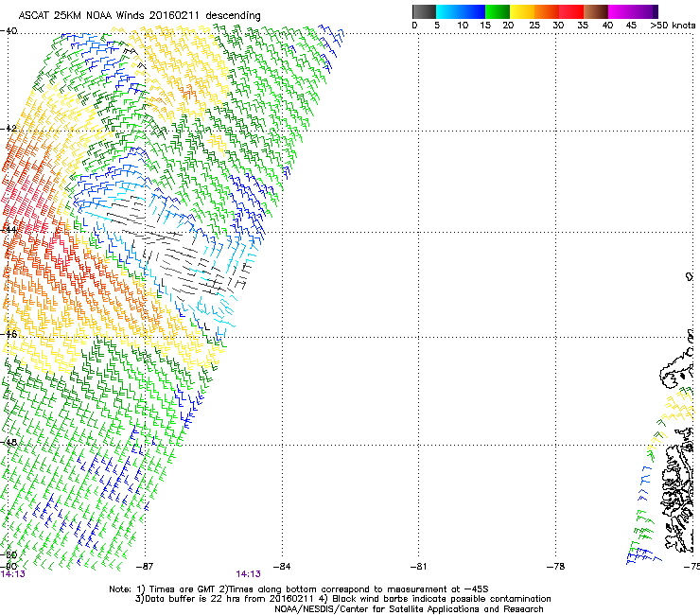
Task: Click the 'Data buffer is 22 hrs' note line
Action: coord(342,599)
